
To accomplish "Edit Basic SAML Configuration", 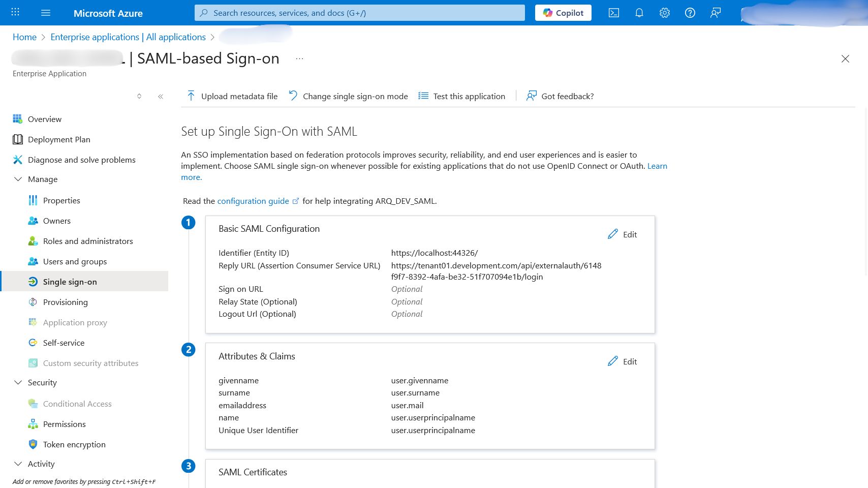I will point(622,234).
